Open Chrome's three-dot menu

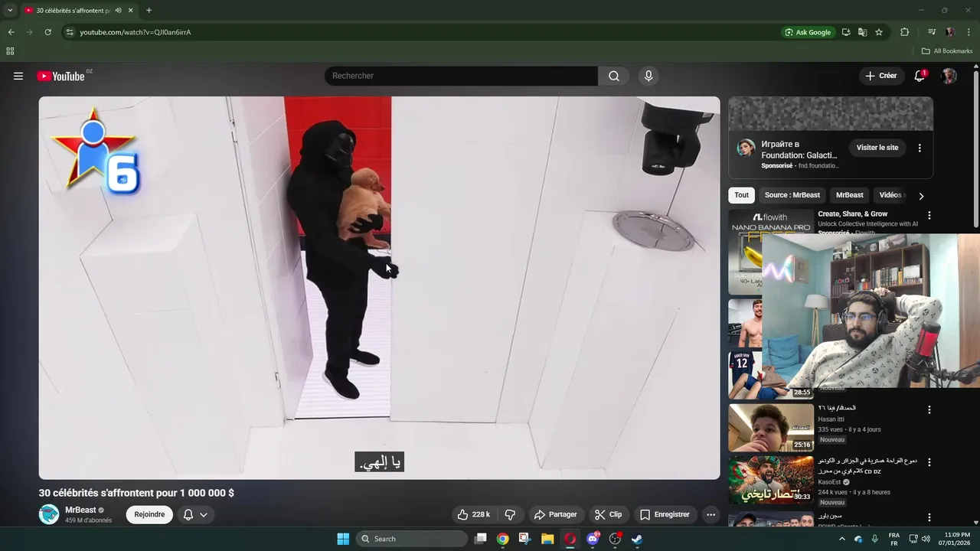pos(969,32)
